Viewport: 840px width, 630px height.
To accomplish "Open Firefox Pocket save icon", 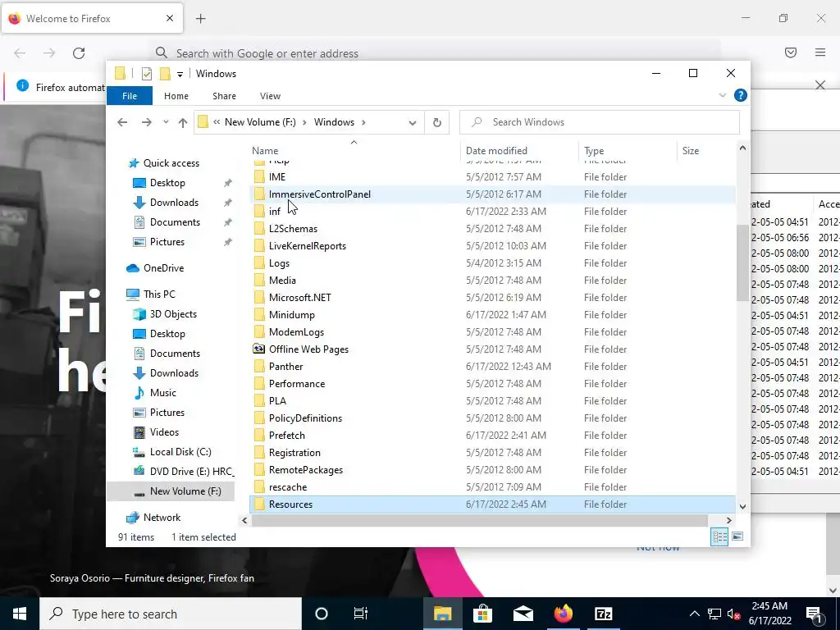I will click(791, 52).
